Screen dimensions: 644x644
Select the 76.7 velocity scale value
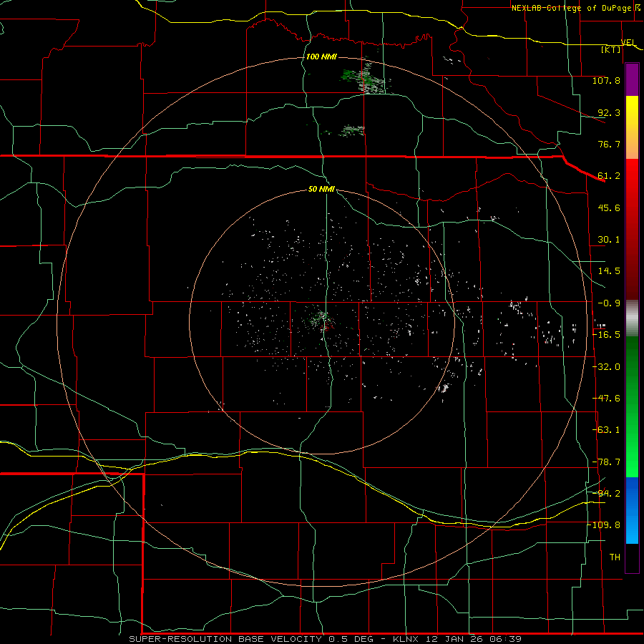point(609,144)
